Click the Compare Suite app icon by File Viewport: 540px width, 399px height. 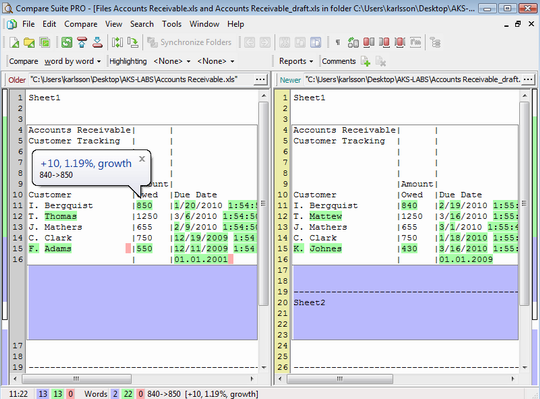[12, 24]
